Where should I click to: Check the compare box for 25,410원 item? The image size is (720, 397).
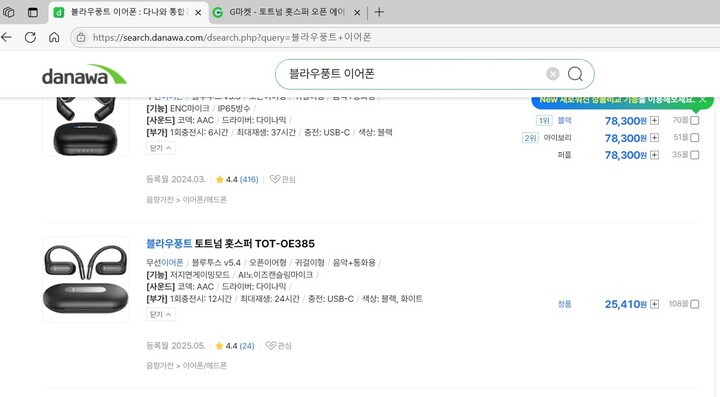click(695, 304)
